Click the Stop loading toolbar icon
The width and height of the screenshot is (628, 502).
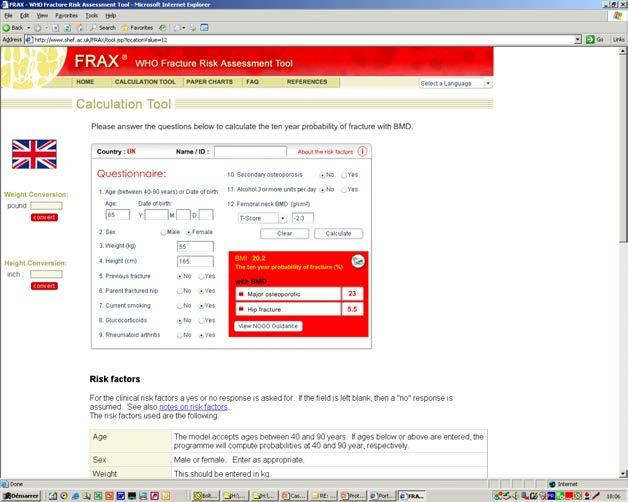tap(56, 28)
